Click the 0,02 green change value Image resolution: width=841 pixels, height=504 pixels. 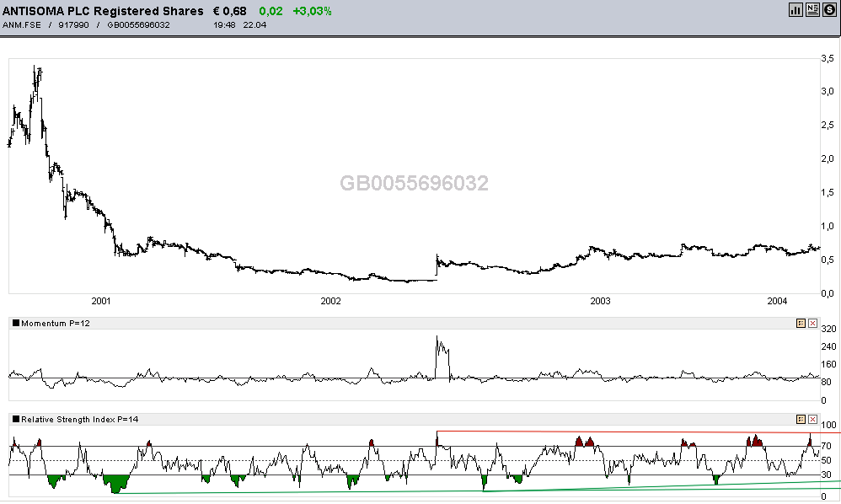point(271,11)
